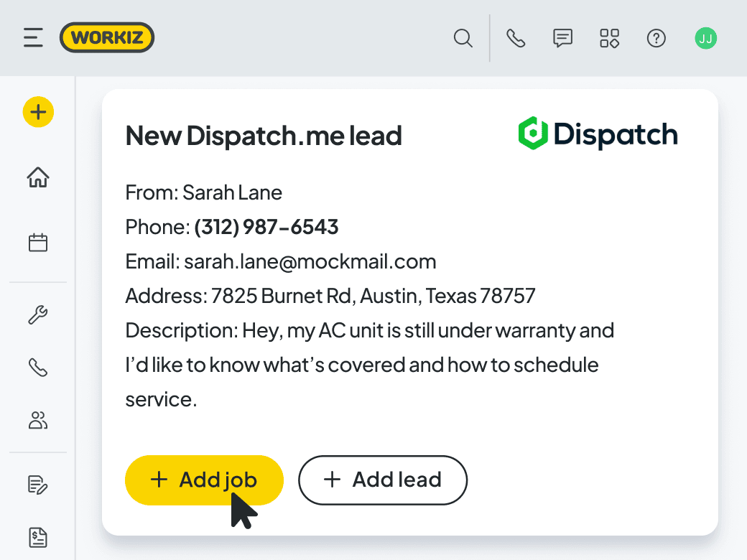This screenshot has width=747, height=560.
Task: Open the estimates document pencil icon
Action: [37, 485]
